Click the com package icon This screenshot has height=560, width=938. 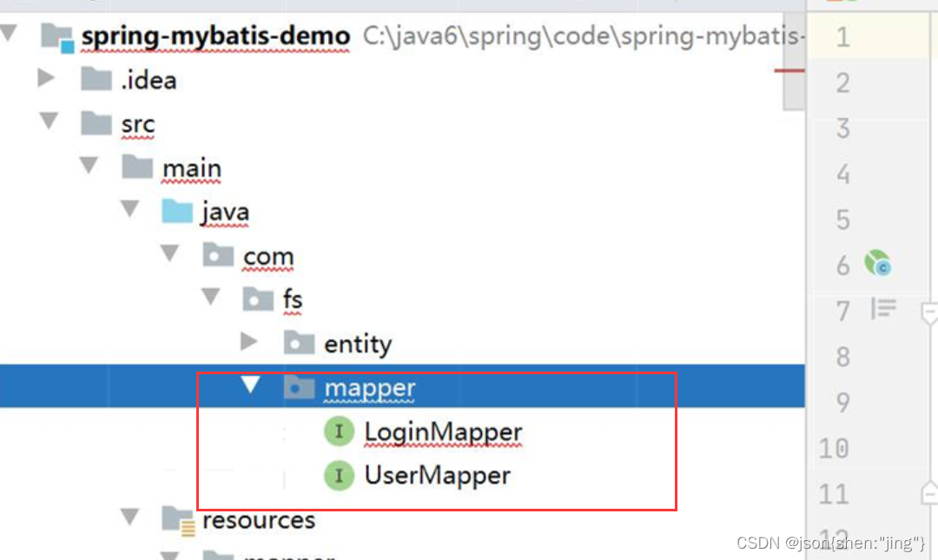pyautogui.click(x=218, y=254)
